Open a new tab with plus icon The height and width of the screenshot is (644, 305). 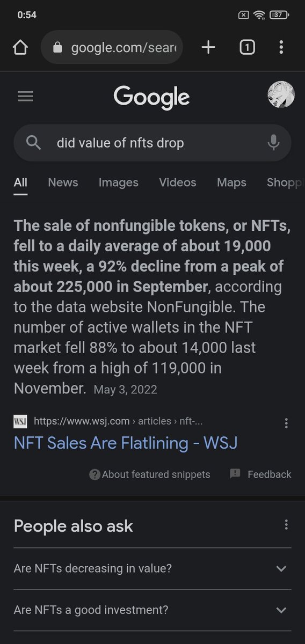(208, 48)
